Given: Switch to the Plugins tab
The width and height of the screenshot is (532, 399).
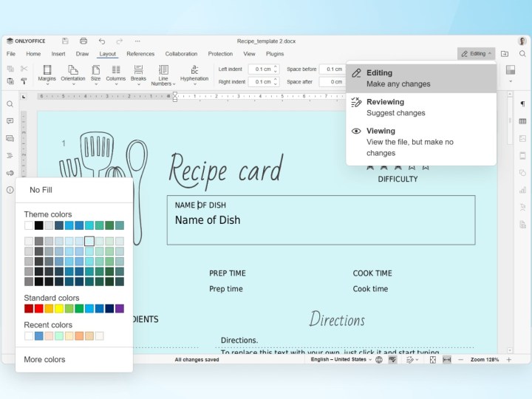Looking at the screenshot, I should tap(275, 54).
